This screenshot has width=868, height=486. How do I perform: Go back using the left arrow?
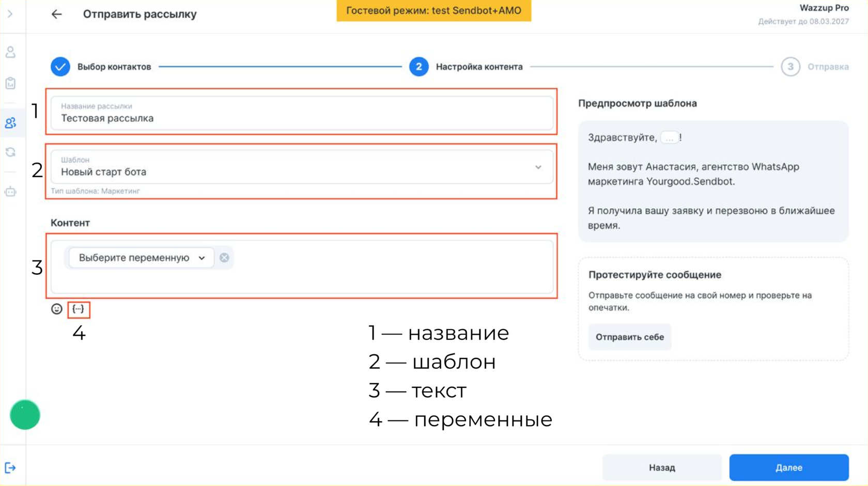[56, 14]
